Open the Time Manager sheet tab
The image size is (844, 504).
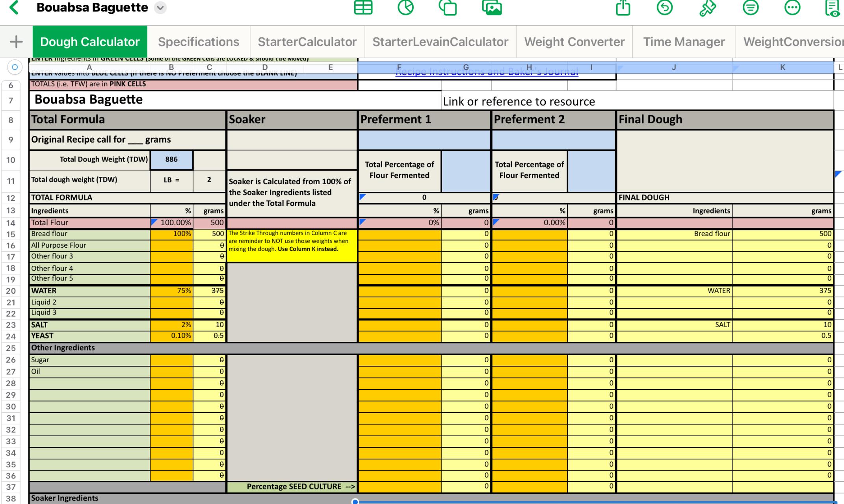tap(684, 42)
